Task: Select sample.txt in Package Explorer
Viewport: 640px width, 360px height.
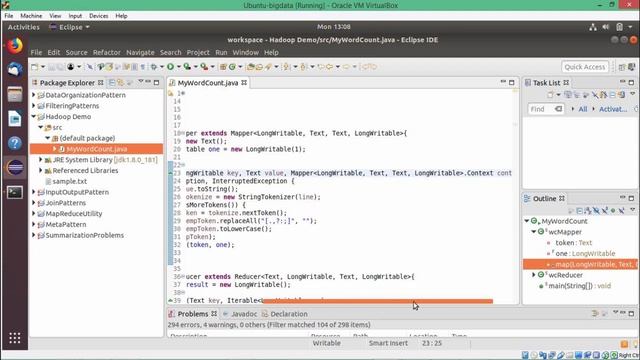Action: 69,181
